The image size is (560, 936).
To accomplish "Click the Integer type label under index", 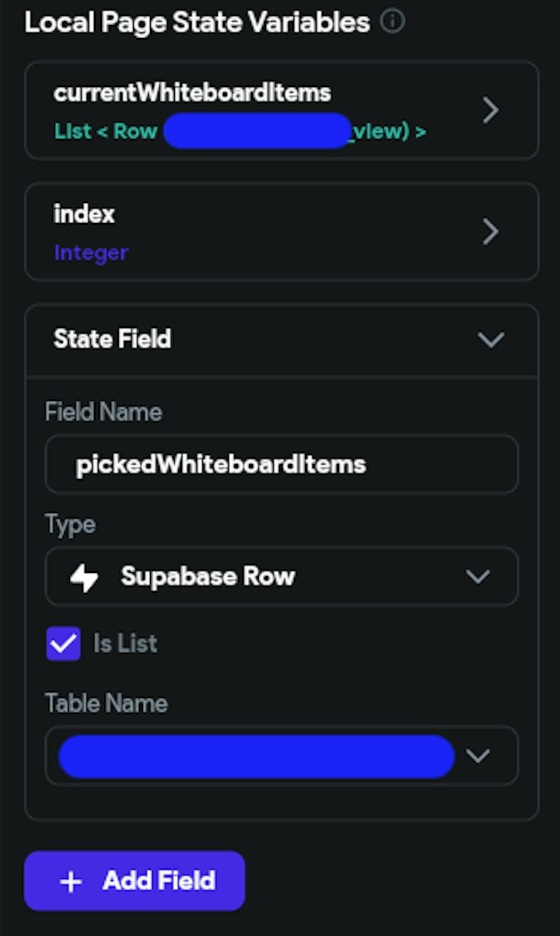I will [91, 253].
